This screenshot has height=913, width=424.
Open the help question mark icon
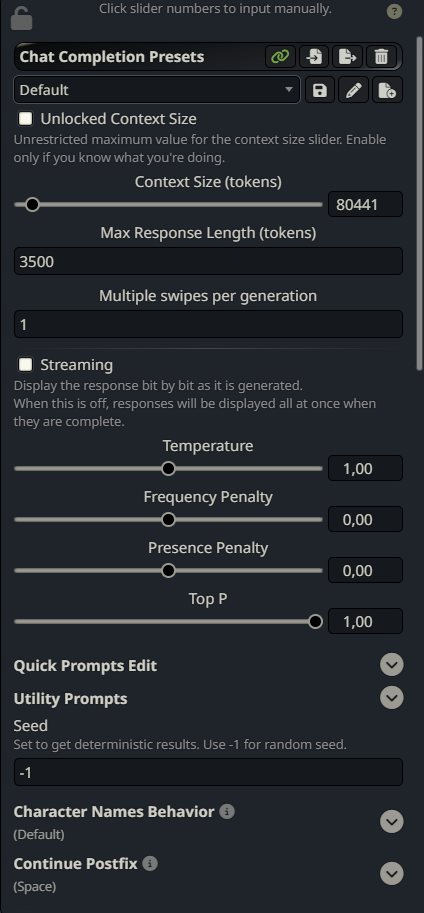point(394,11)
